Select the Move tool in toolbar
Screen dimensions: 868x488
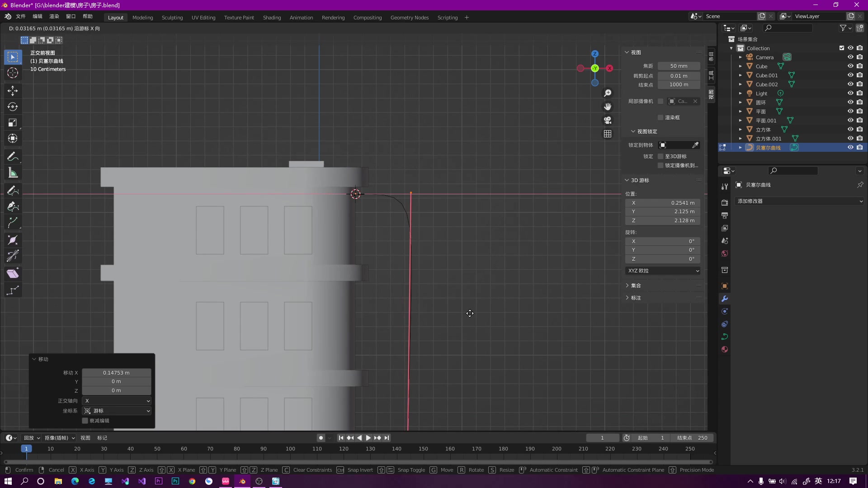pos(13,91)
